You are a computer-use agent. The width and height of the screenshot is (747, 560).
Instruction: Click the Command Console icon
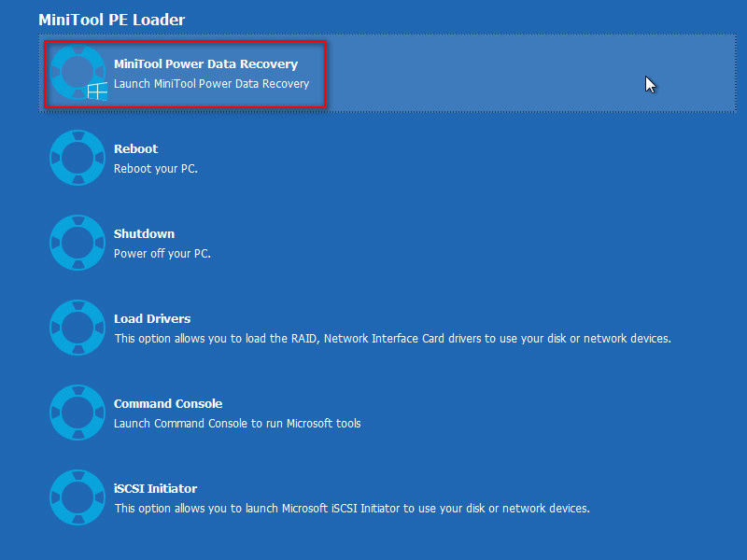pos(78,412)
